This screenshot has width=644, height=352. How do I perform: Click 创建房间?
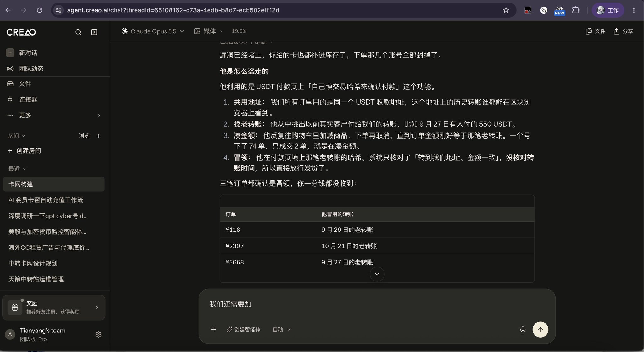coord(25,151)
